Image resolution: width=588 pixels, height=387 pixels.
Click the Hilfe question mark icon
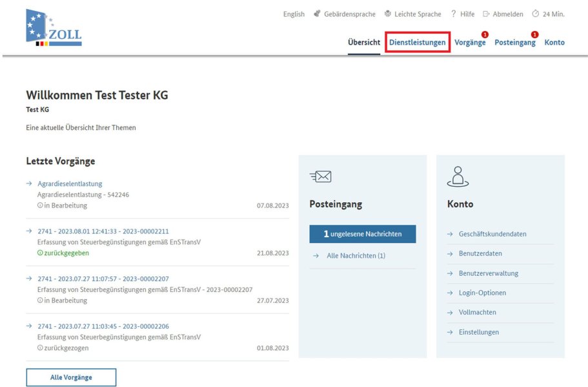[x=454, y=14]
